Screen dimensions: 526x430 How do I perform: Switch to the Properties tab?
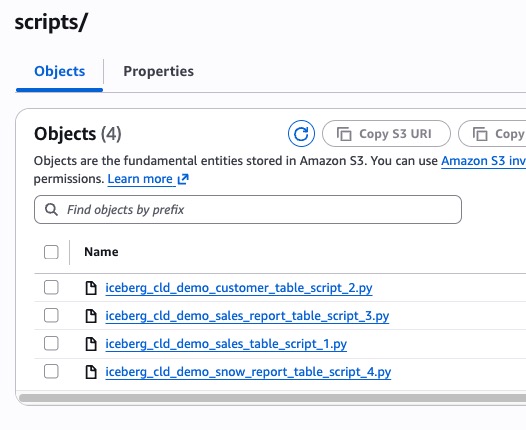click(158, 71)
